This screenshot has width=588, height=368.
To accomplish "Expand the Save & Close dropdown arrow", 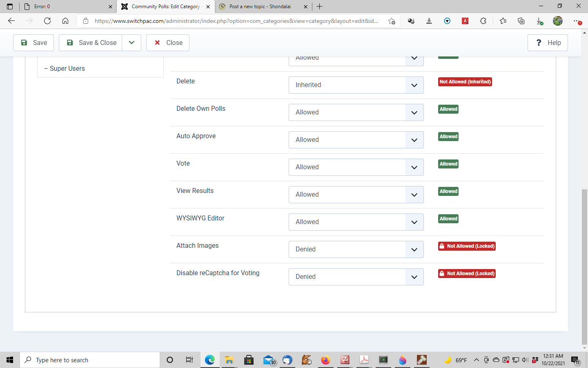I will 131,43.
